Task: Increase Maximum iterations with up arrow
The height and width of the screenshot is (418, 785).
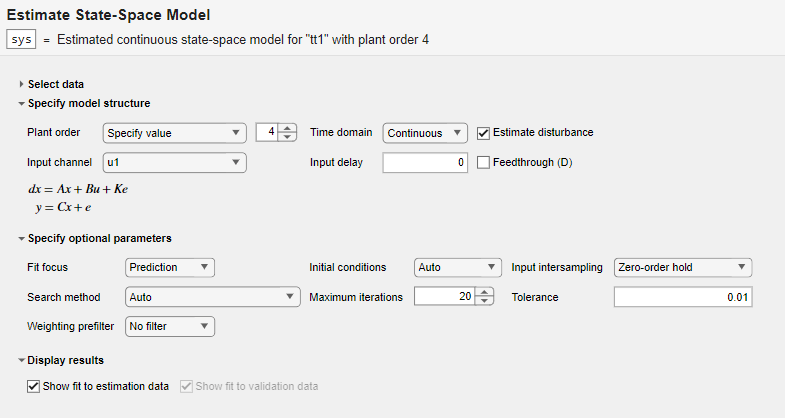Action: click(485, 292)
